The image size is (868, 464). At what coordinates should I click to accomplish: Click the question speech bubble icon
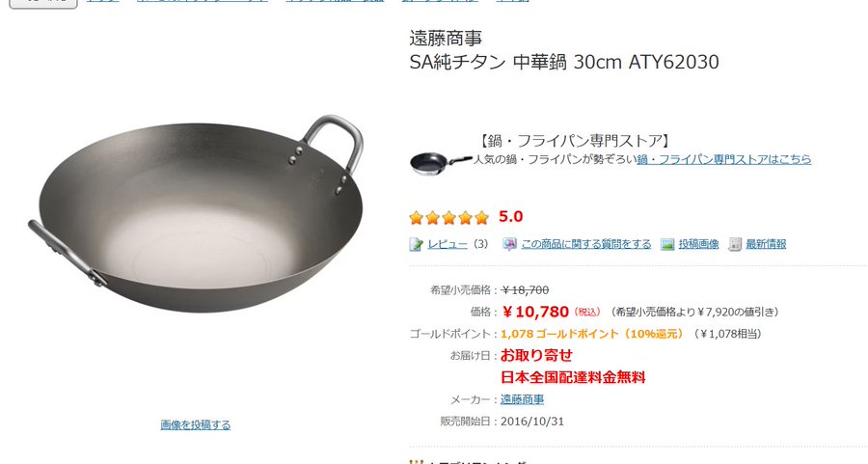pos(509,244)
